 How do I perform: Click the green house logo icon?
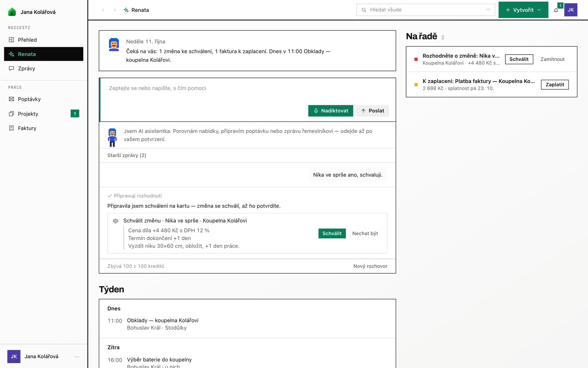coord(12,12)
